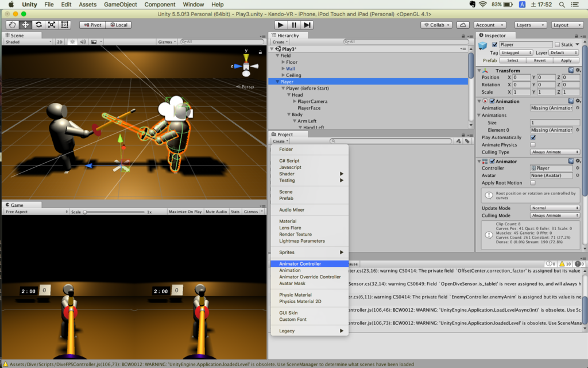588x368 pixels.
Task: Click the prefab Revert button
Action: [540, 60]
